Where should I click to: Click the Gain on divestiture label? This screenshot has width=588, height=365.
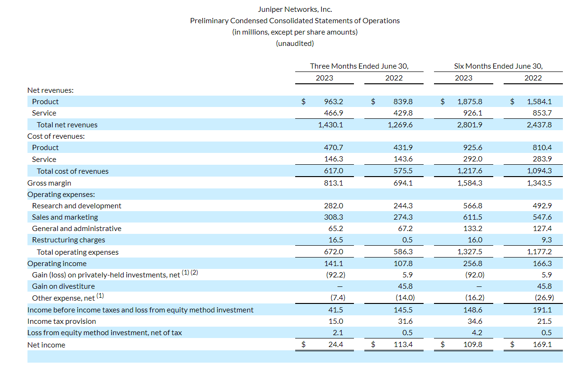coord(63,286)
